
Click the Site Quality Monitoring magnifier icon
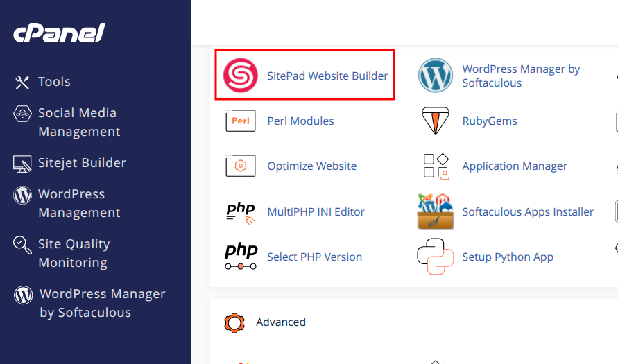22,245
